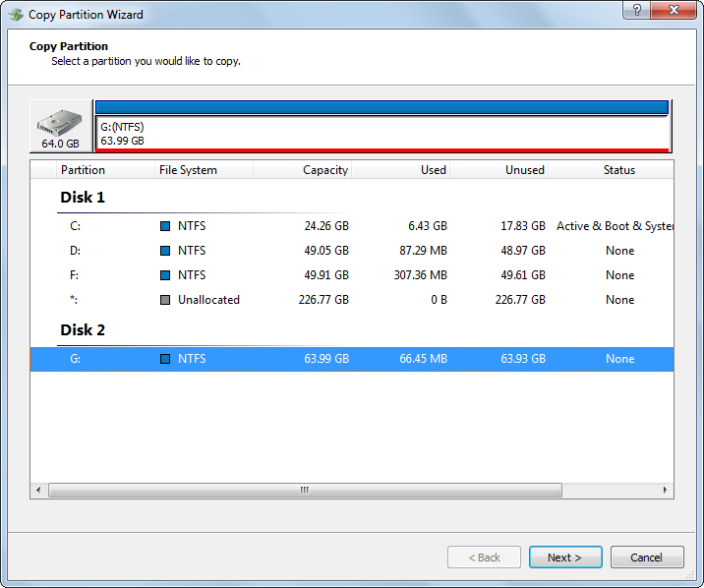704x588 pixels.
Task: Click the Active & Boot & System status
Action: (616, 226)
